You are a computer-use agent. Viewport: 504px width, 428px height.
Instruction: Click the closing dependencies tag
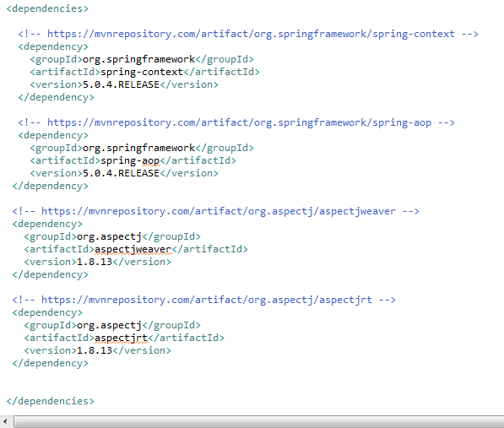50,401
